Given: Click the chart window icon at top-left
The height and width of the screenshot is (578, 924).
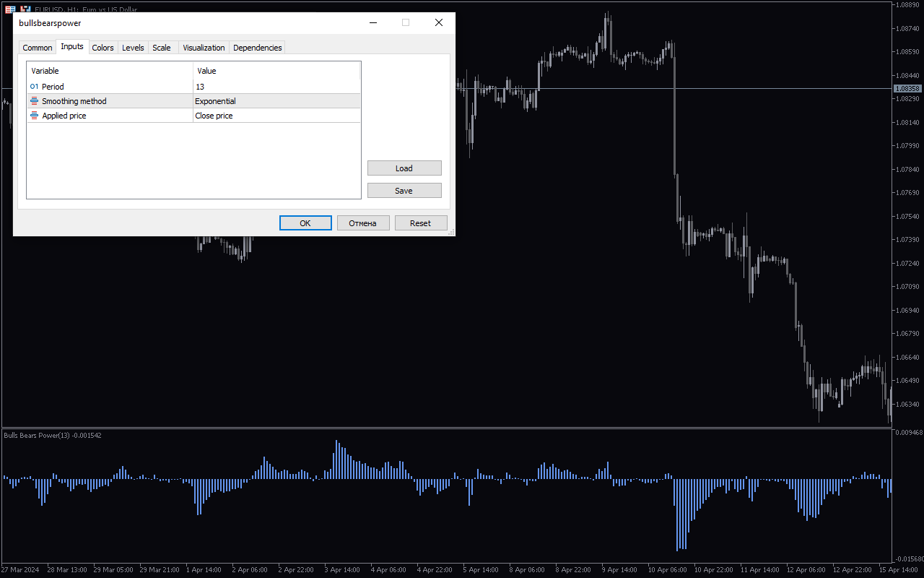Looking at the screenshot, I should (x=10, y=9).
